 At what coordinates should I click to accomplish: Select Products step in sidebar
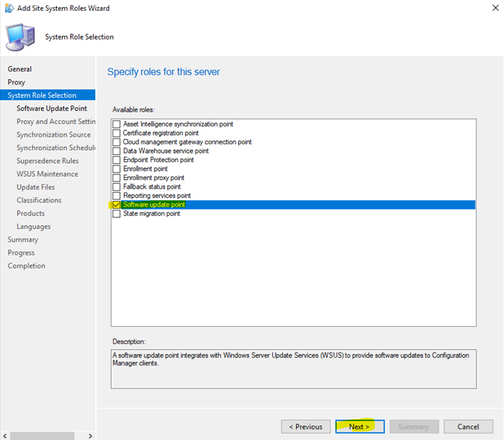click(x=30, y=213)
